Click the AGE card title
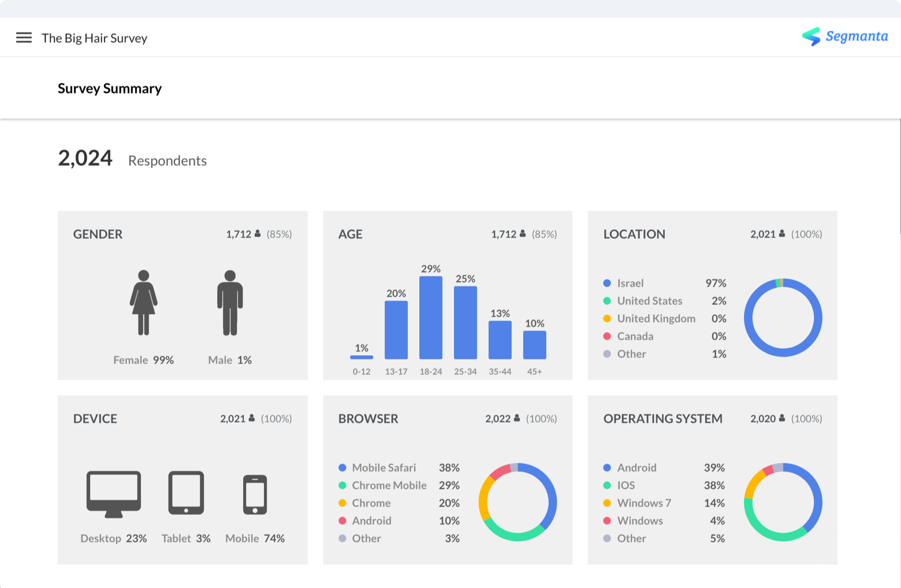The height and width of the screenshot is (588, 901). coord(350,234)
